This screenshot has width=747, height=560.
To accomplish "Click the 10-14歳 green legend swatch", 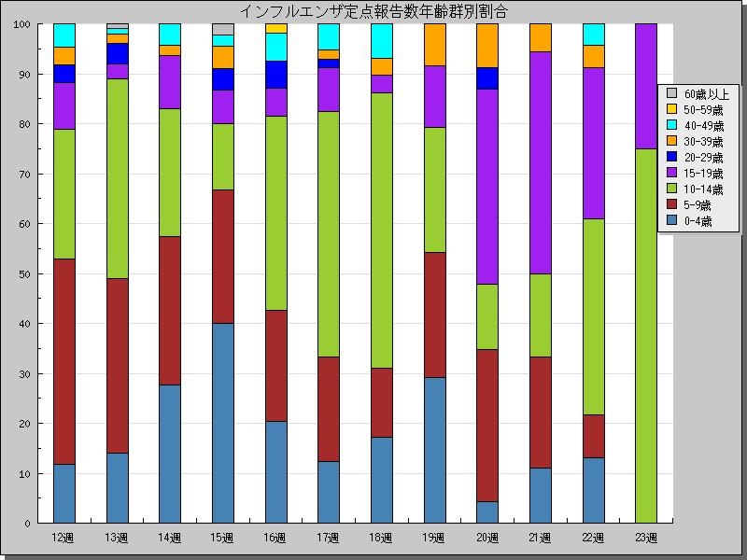I will coord(671,189).
